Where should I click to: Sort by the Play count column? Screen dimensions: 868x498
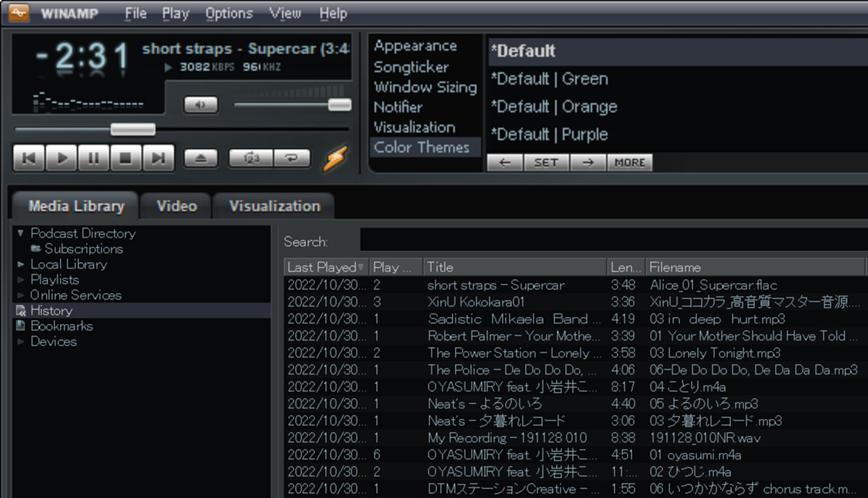click(396, 267)
